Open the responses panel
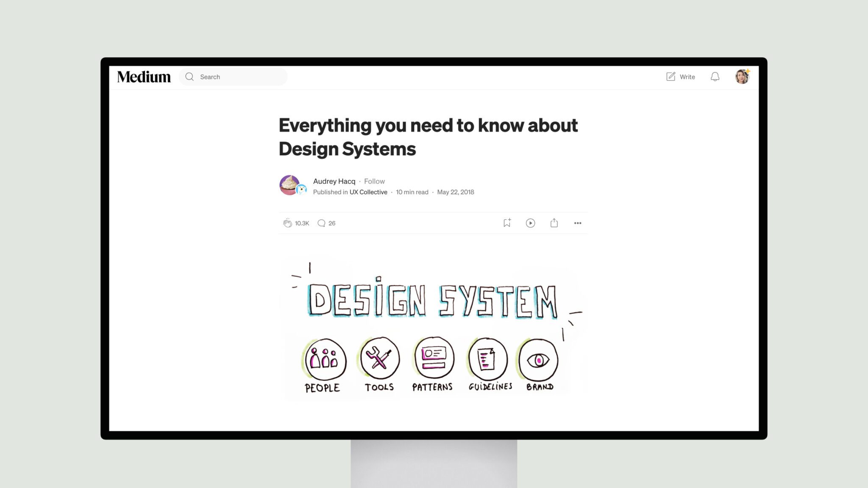 (321, 223)
